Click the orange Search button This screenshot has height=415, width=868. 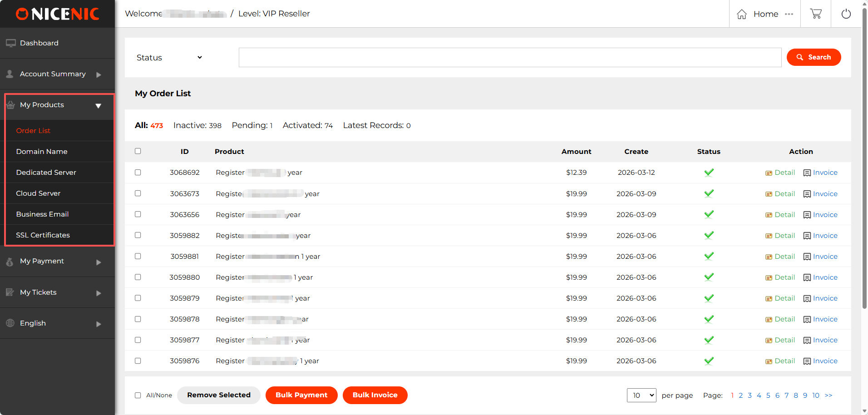point(814,57)
